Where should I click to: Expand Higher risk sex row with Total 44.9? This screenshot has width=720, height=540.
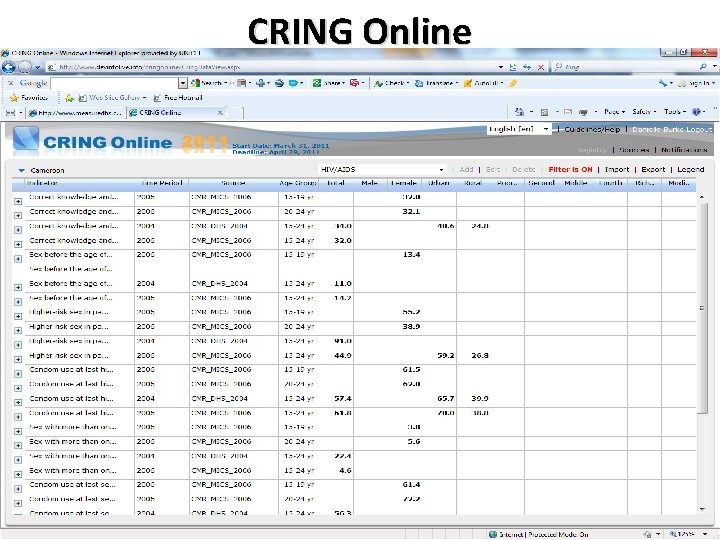click(18, 359)
